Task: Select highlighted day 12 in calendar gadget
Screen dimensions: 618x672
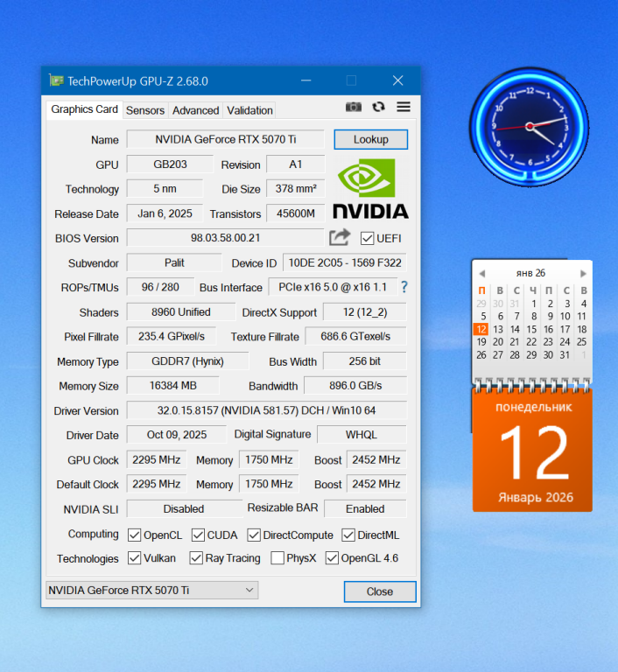Action: 481,329
